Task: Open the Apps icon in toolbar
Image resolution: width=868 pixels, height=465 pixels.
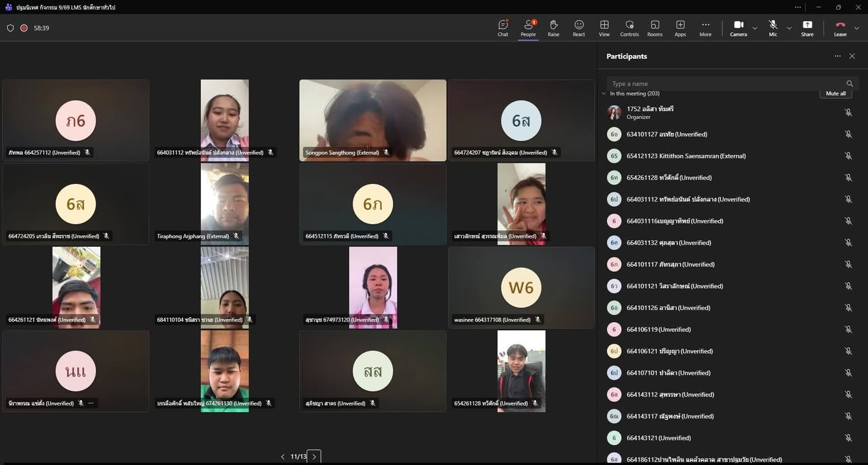Action: (680, 28)
